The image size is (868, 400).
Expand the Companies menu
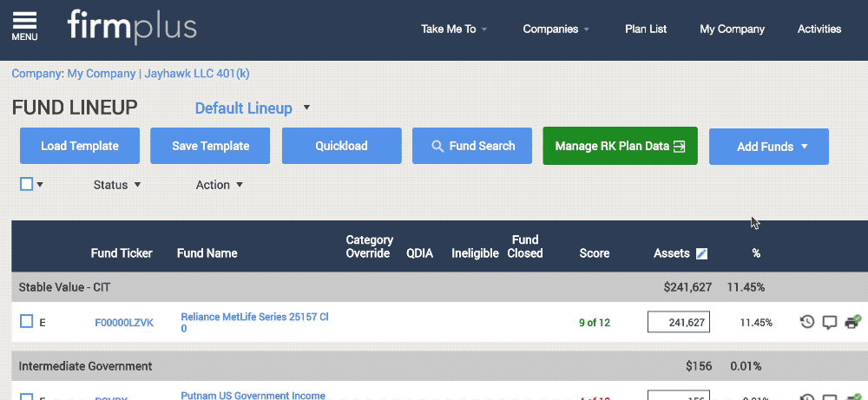point(556,30)
